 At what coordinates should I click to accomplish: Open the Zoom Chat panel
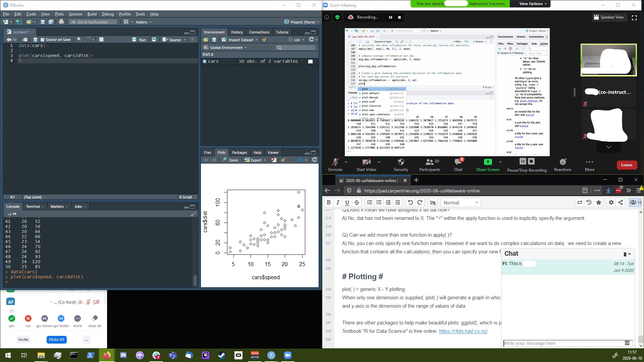tap(458, 164)
